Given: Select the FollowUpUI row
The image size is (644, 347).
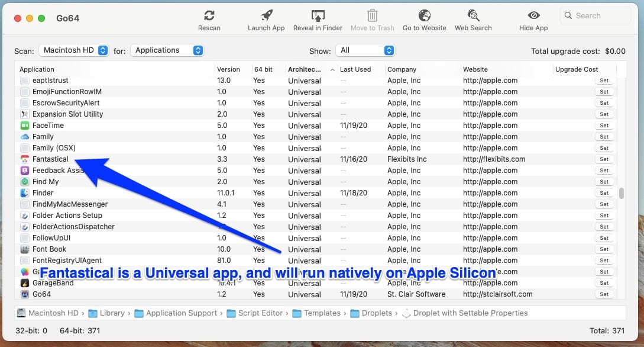Looking at the screenshot, I should 316,238.
